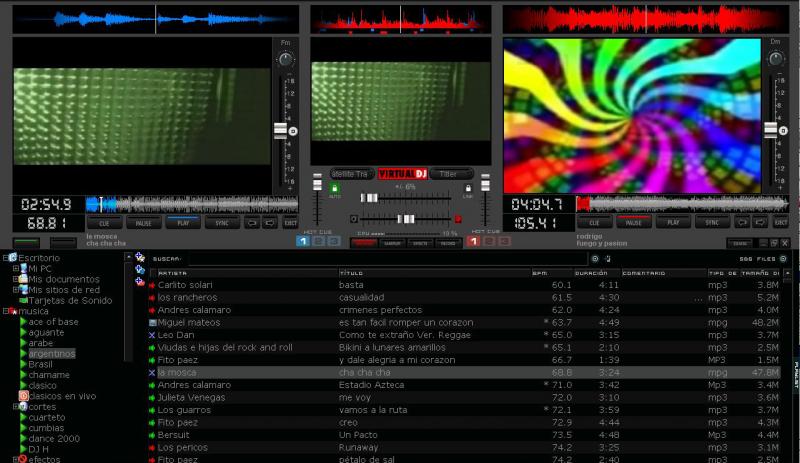
Task: Trigger left deck hot cue 2
Action: coord(318,241)
